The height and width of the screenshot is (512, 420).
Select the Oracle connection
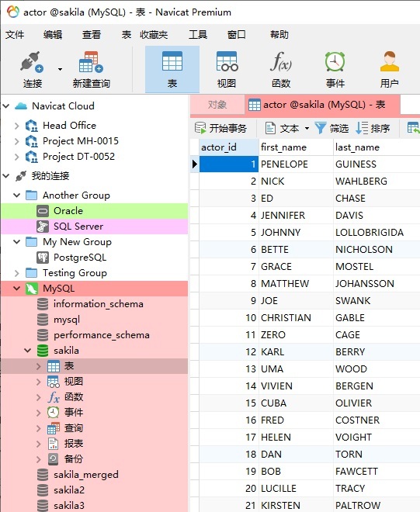point(94,210)
